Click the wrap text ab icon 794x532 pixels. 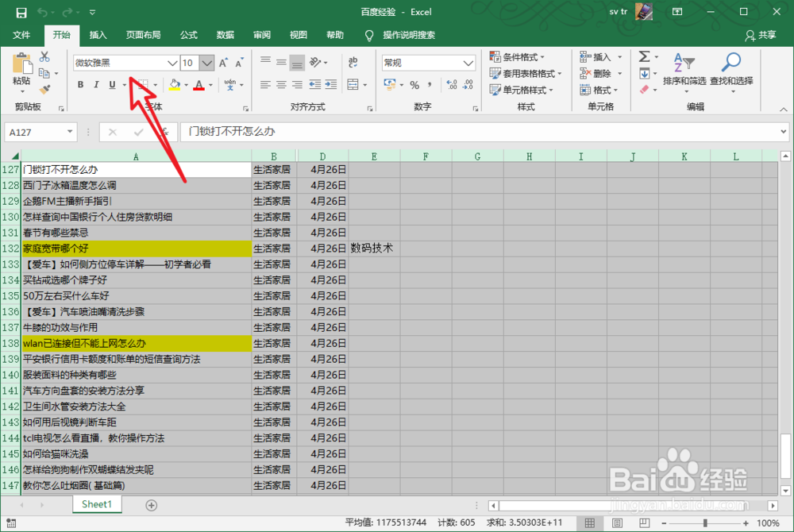[x=353, y=62]
